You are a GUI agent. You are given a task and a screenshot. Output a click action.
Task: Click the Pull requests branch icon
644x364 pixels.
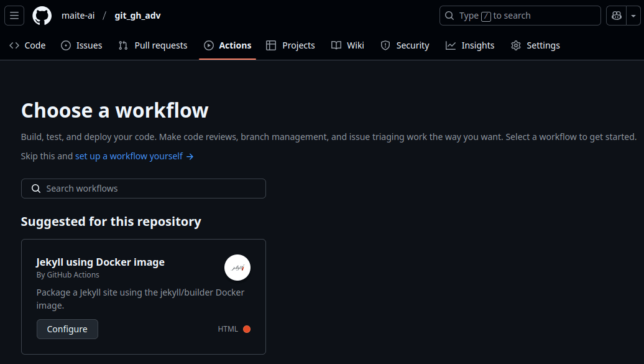click(x=123, y=45)
